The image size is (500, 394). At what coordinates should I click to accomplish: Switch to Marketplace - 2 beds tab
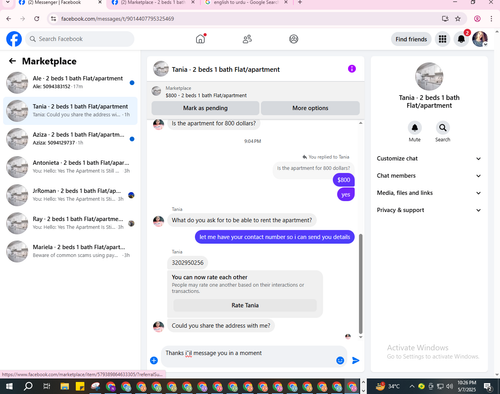[x=153, y=3]
